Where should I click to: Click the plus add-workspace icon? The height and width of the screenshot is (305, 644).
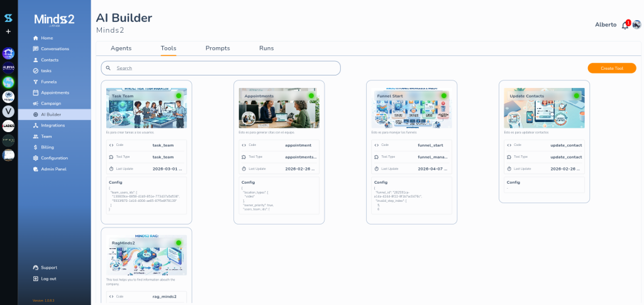8,31
